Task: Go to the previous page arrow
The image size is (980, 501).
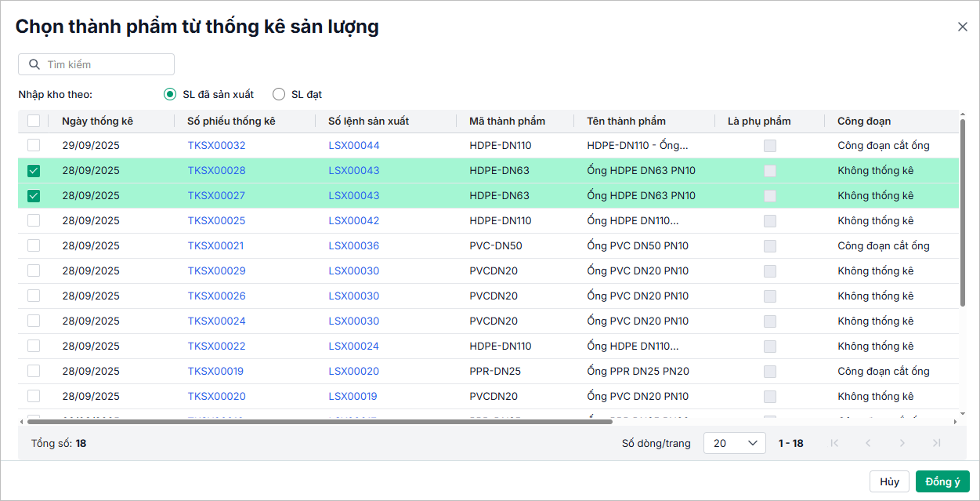Action: pyautogui.click(x=868, y=443)
